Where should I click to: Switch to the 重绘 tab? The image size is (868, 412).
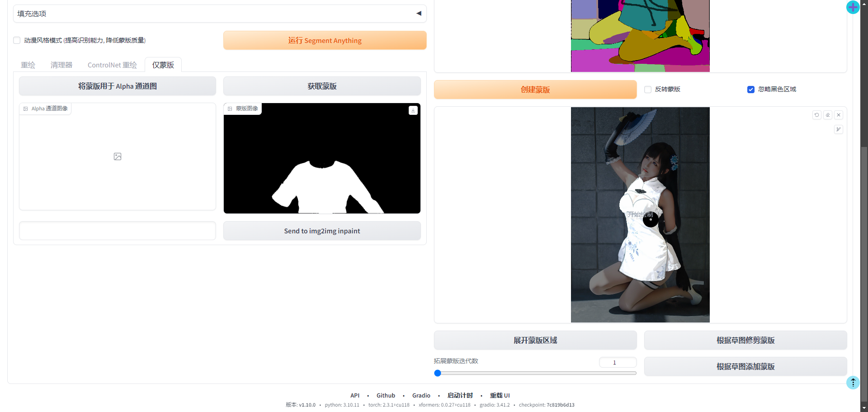(28, 65)
